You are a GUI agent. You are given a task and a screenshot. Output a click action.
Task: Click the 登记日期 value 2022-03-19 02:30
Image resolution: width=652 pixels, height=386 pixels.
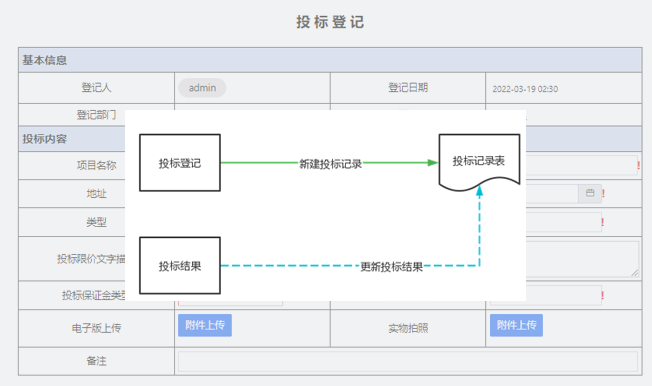[525, 89]
